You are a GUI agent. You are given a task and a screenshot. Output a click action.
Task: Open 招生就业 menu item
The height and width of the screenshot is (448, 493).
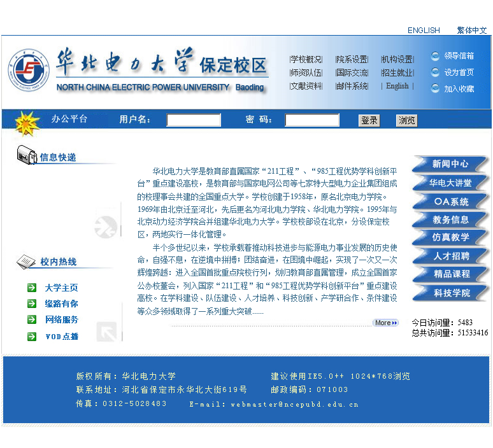(x=397, y=73)
